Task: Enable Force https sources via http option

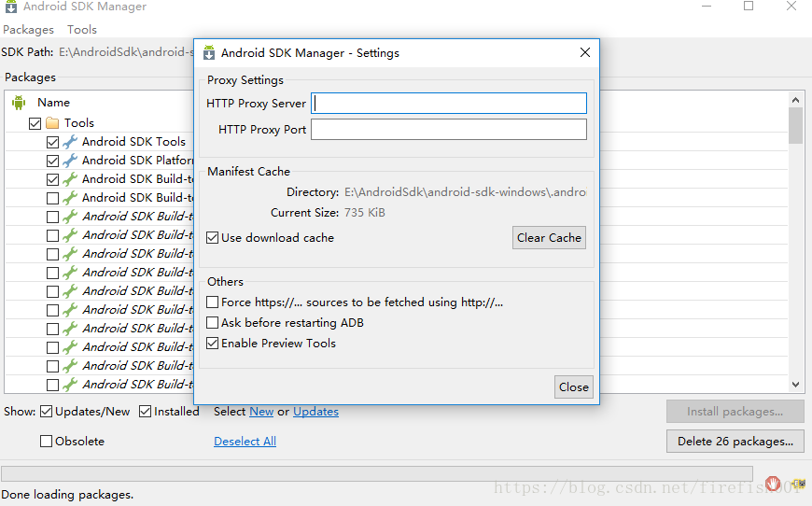Action: (x=212, y=302)
